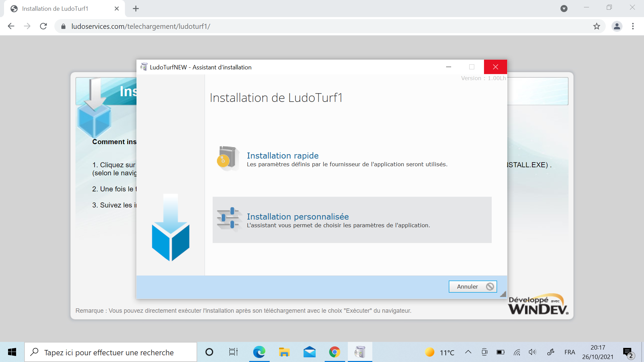Click the sliders icon for custom installation
644x362 pixels.
pos(228,219)
